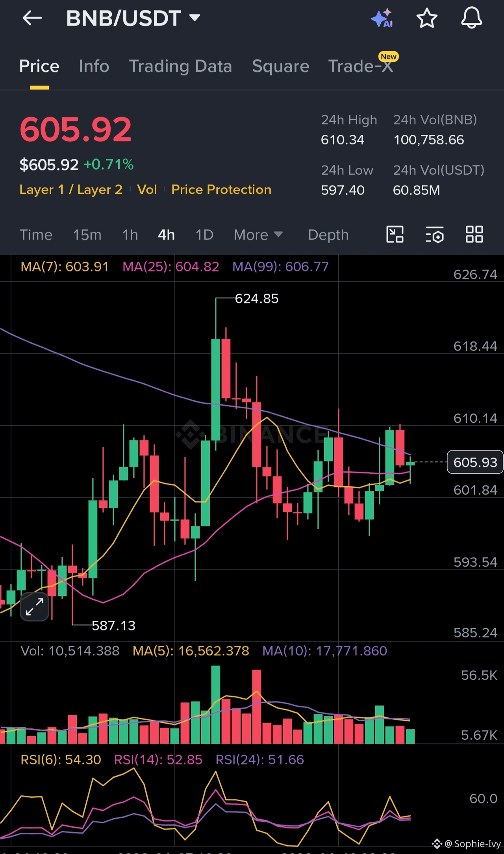Tap the back arrow icon
The image size is (504, 854).
32,18
